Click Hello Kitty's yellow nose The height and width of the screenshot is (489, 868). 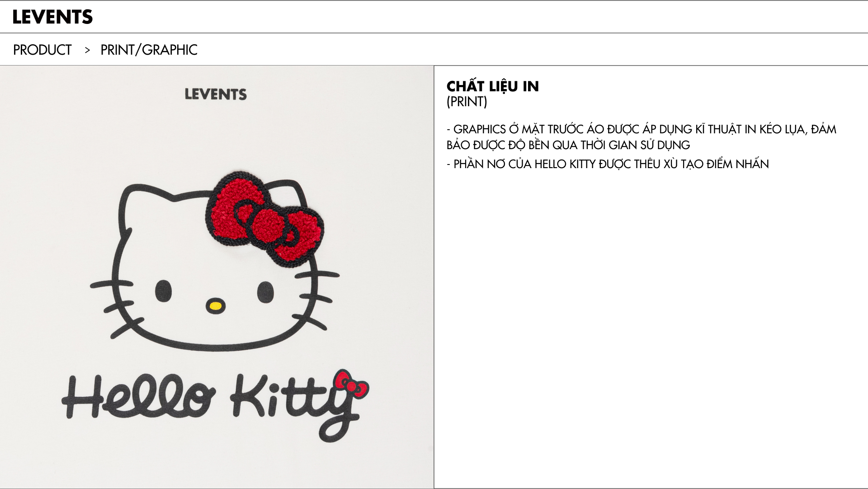pyautogui.click(x=216, y=306)
